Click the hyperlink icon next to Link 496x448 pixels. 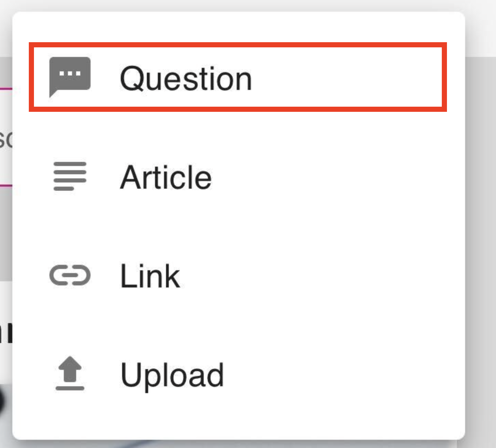point(70,275)
